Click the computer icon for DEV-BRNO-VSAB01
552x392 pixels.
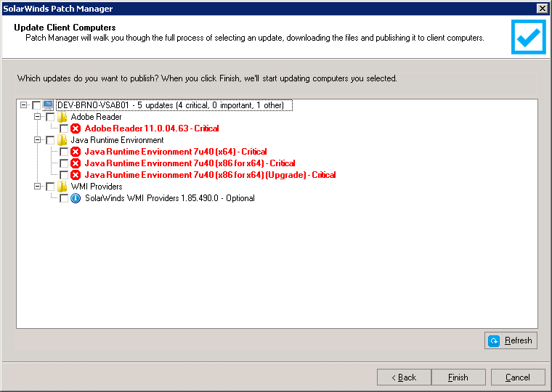tap(48, 105)
